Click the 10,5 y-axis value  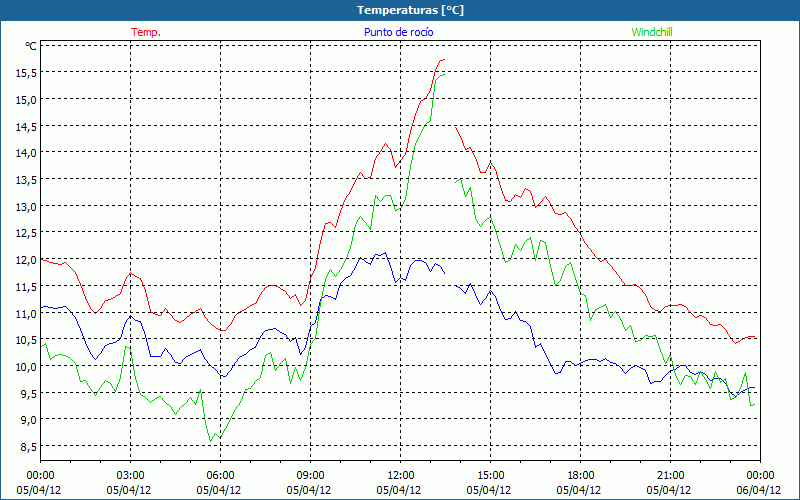point(26,340)
